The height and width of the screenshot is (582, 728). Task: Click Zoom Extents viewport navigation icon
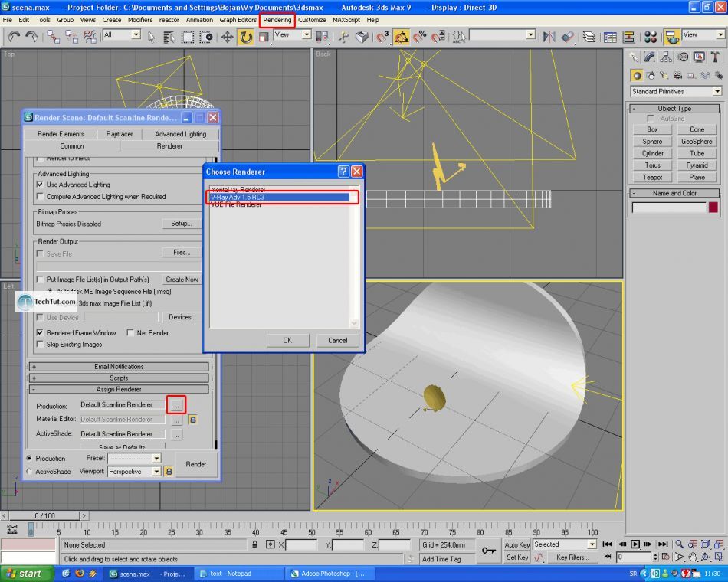pos(706,544)
